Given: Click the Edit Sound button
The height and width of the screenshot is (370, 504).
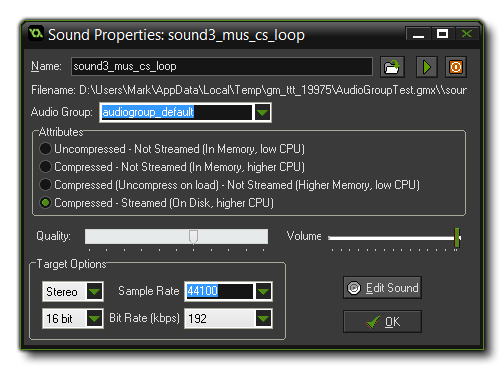Looking at the screenshot, I should [x=382, y=288].
